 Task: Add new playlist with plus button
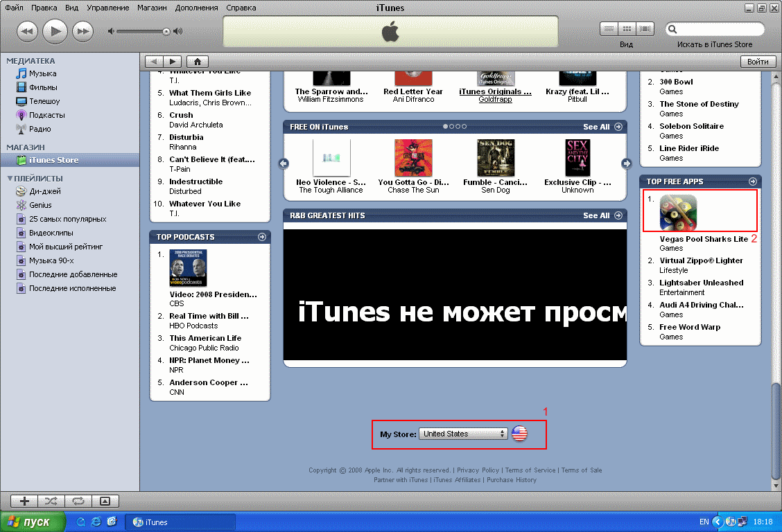coord(24,501)
